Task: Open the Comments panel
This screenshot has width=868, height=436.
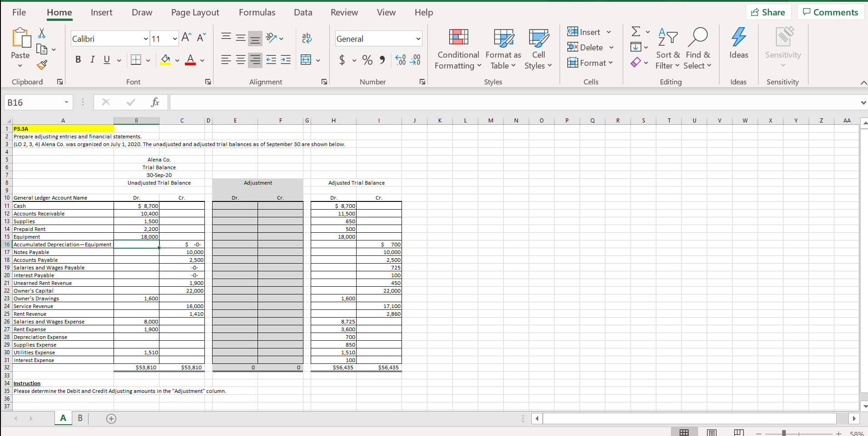Action: [x=830, y=12]
